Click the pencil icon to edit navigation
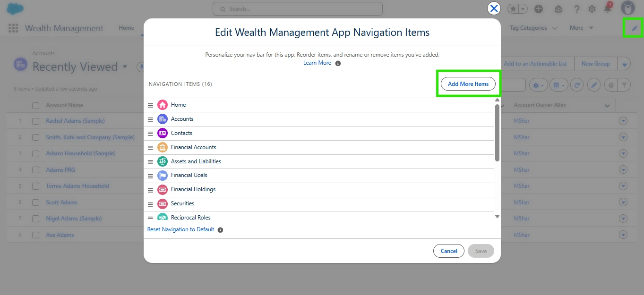 (634, 28)
